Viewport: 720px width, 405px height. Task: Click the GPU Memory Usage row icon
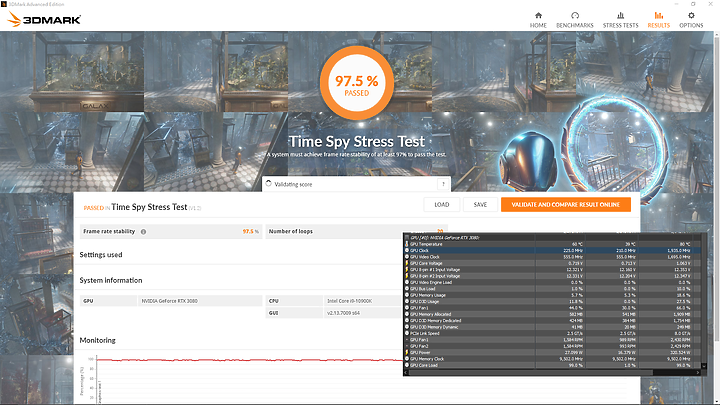coord(407,295)
